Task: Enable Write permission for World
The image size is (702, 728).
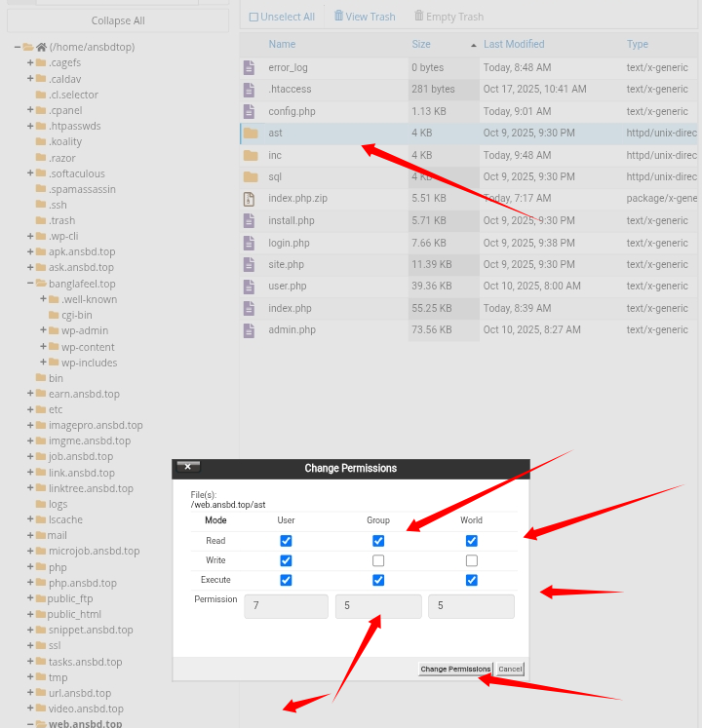Action: pos(472,560)
